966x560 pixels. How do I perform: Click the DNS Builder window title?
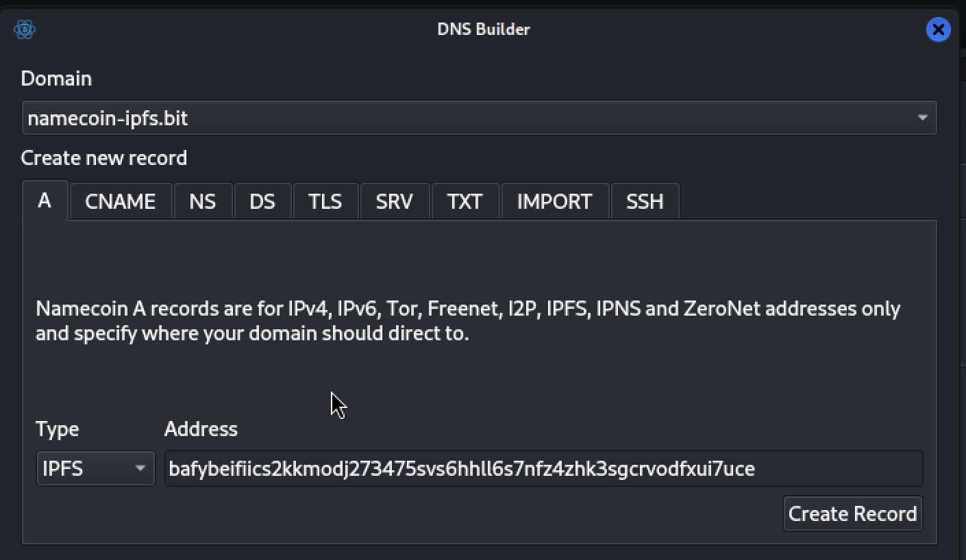click(483, 29)
